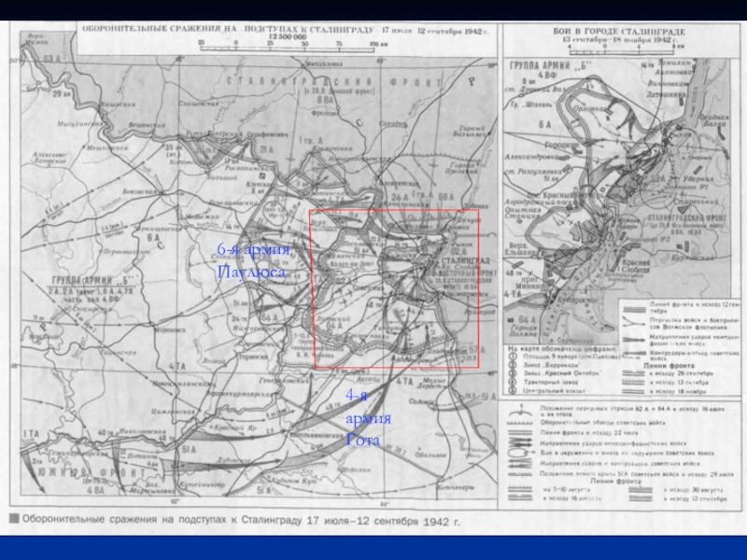Click the 'Орловка' label in the inset
Screen dimensions: 747x560
point(588,108)
